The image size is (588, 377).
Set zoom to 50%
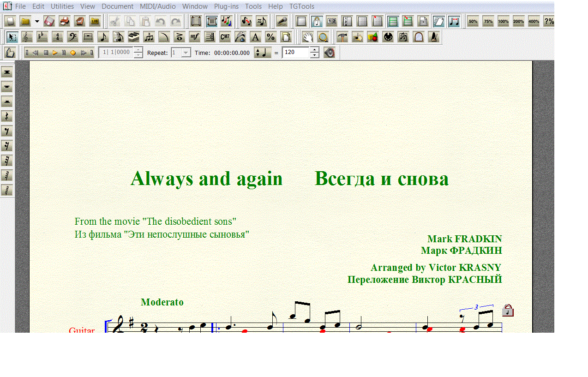pos(473,21)
